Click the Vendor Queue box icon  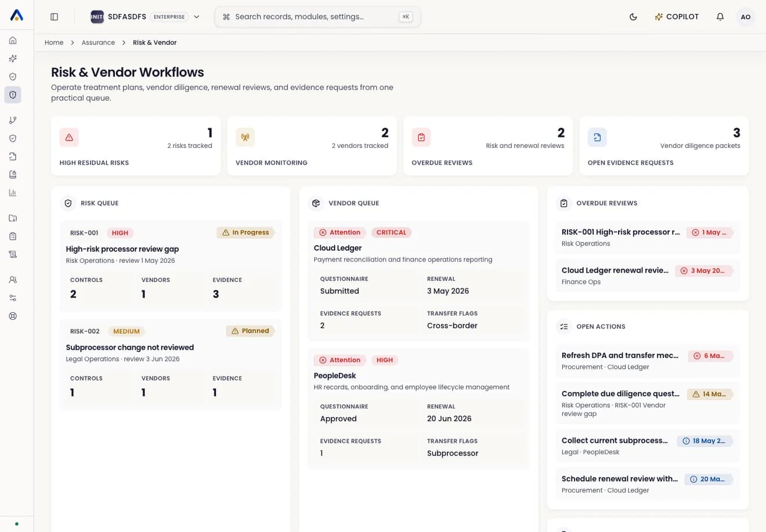(316, 203)
